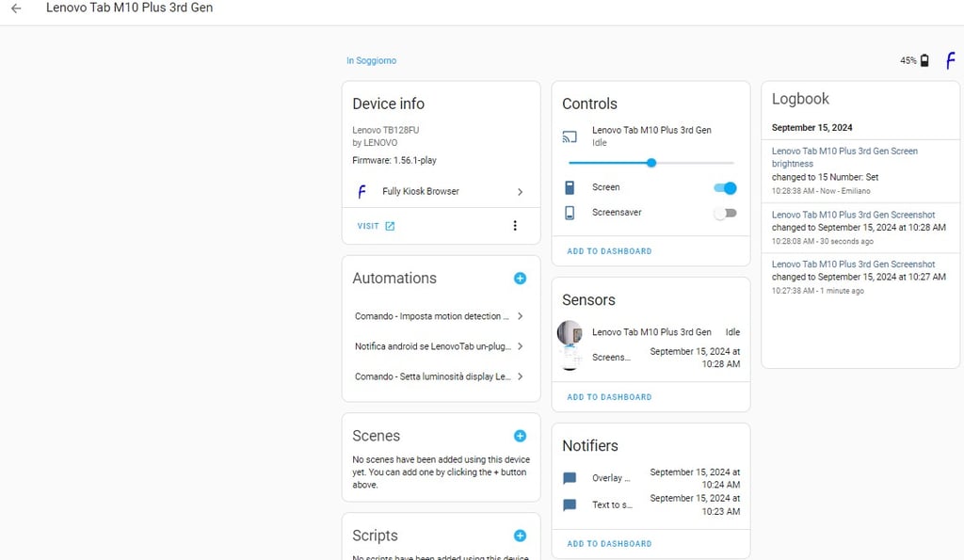
Task: Enable the Screensaver switch
Action: (725, 214)
